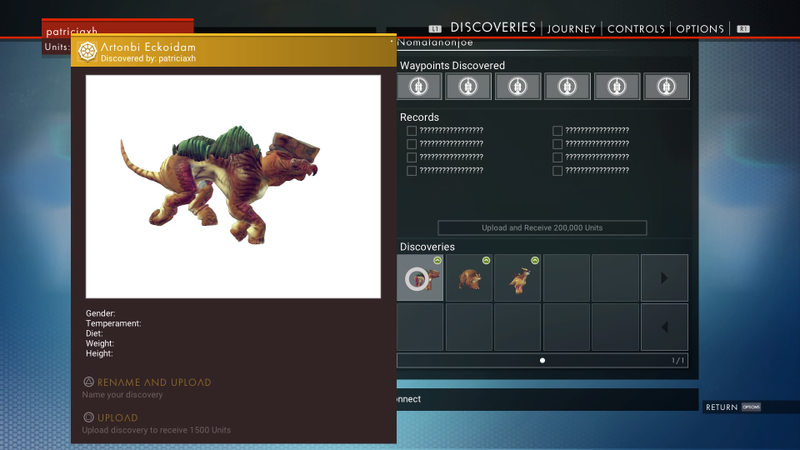The image size is (800, 450).
Task: Click the Artonbi Eckoidam title text
Action: point(148,47)
